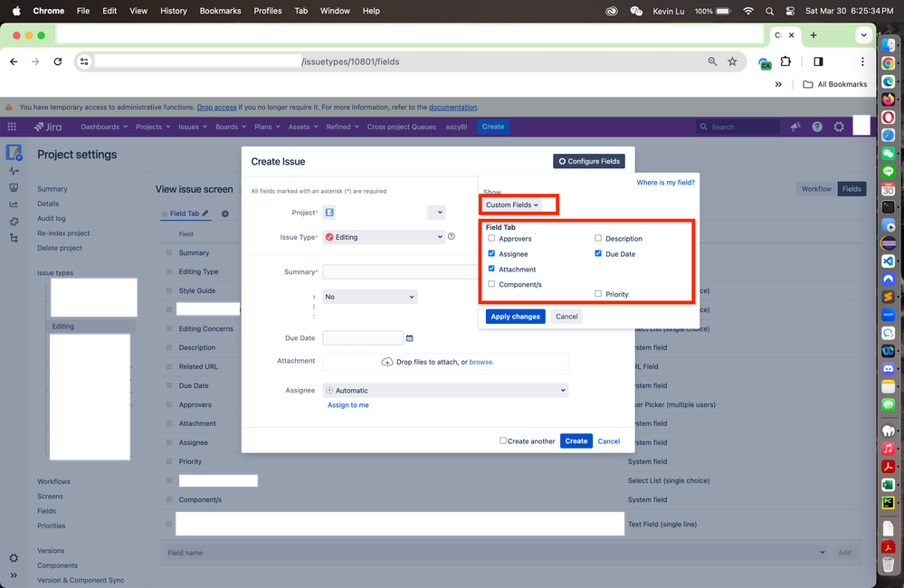
Task: Open the Project settings icon in left sidebar
Action: tap(14, 153)
